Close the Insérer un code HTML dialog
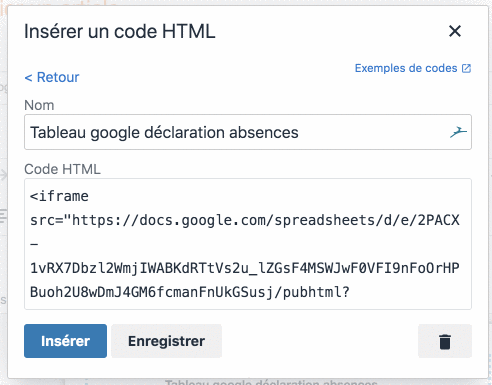Screen dimensions: 492x385 (x=455, y=31)
